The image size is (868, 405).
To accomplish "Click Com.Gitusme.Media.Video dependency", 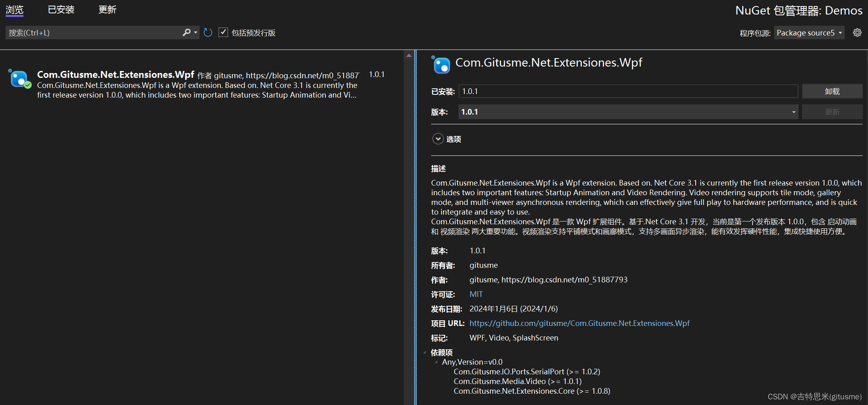I will tap(518, 381).
